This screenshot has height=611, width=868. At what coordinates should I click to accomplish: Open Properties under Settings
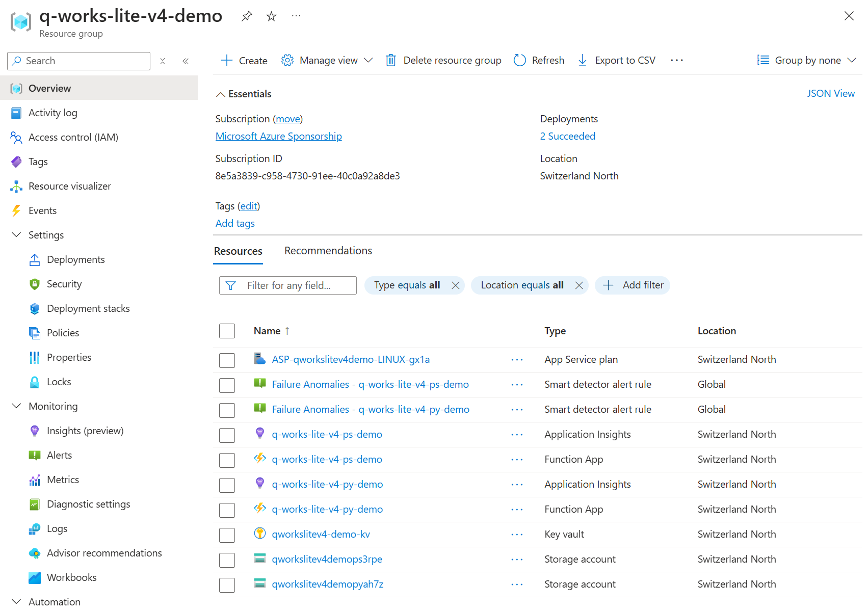69,357
